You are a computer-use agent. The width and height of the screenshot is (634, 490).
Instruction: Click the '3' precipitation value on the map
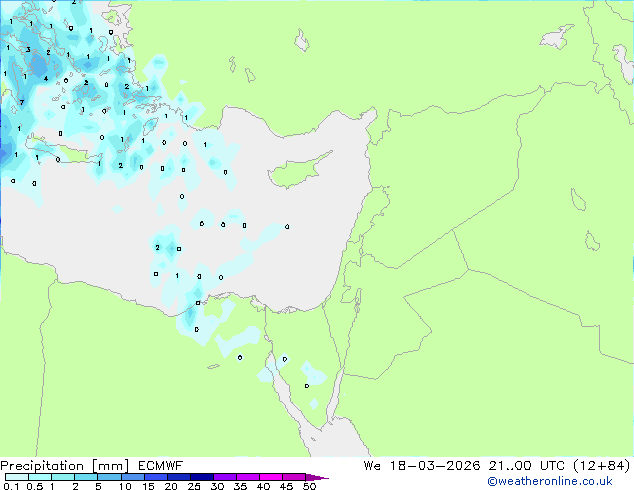point(28,50)
